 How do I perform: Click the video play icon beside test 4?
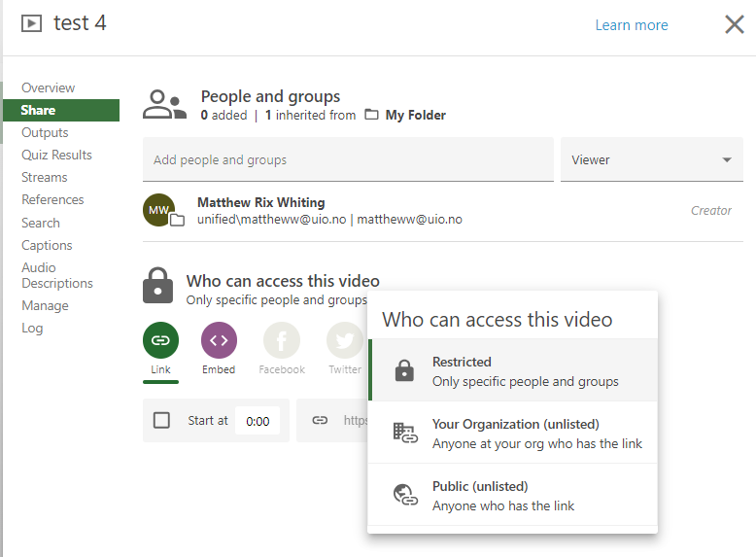31,23
